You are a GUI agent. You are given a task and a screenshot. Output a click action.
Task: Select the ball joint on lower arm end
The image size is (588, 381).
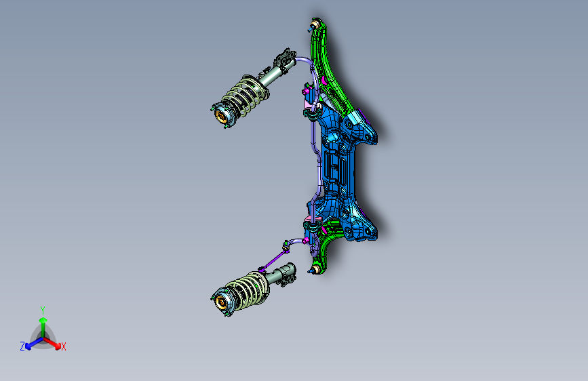click(314, 269)
